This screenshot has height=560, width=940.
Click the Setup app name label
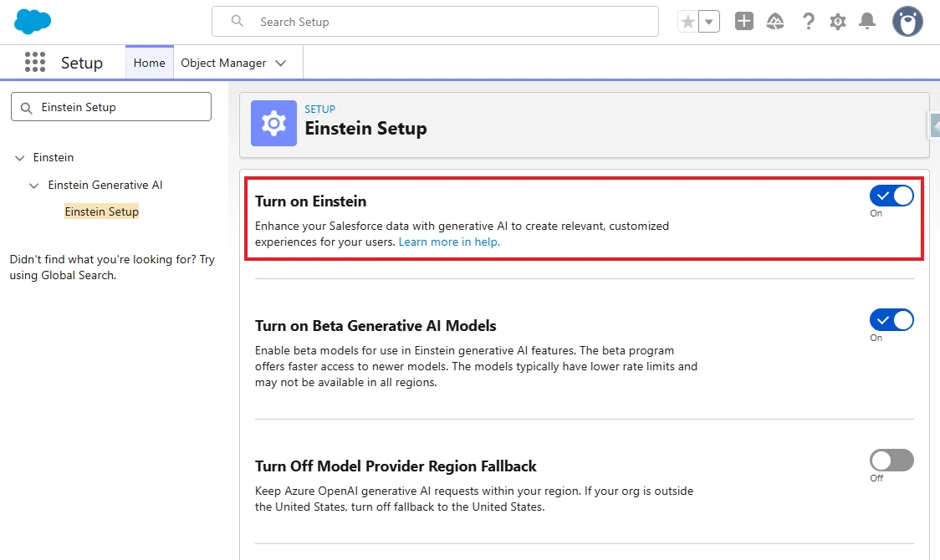click(x=82, y=63)
